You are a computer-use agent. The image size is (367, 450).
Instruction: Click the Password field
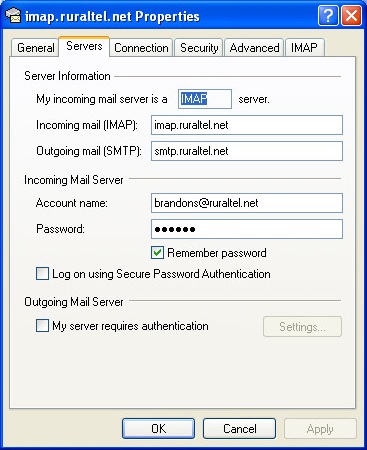(x=247, y=229)
